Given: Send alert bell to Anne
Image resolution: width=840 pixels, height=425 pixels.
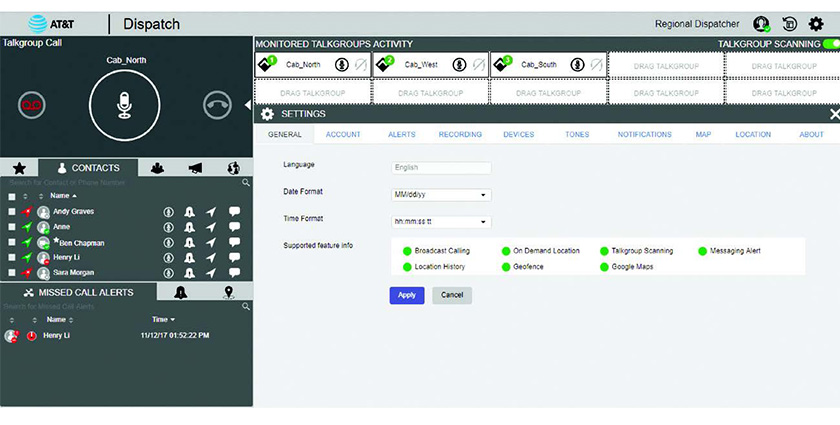Looking at the screenshot, I should [190, 227].
